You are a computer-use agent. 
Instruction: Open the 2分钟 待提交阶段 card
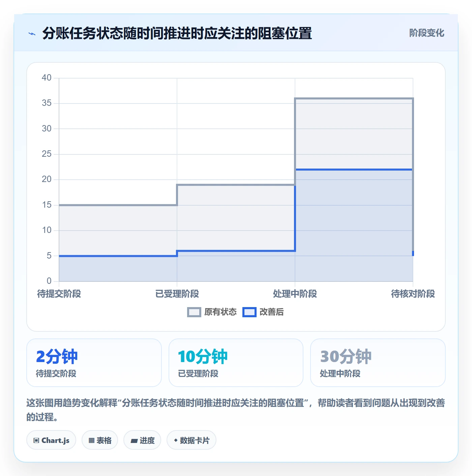tap(94, 363)
